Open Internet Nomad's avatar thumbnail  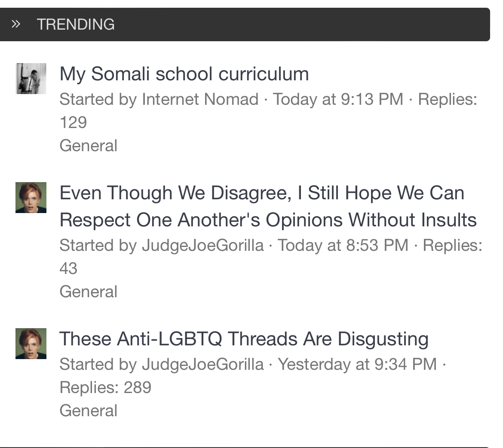(31, 79)
